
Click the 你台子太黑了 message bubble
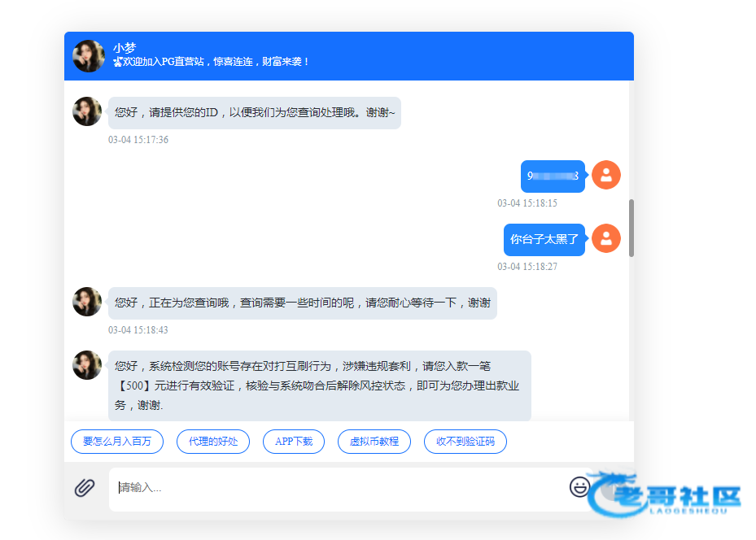coord(544,240)
